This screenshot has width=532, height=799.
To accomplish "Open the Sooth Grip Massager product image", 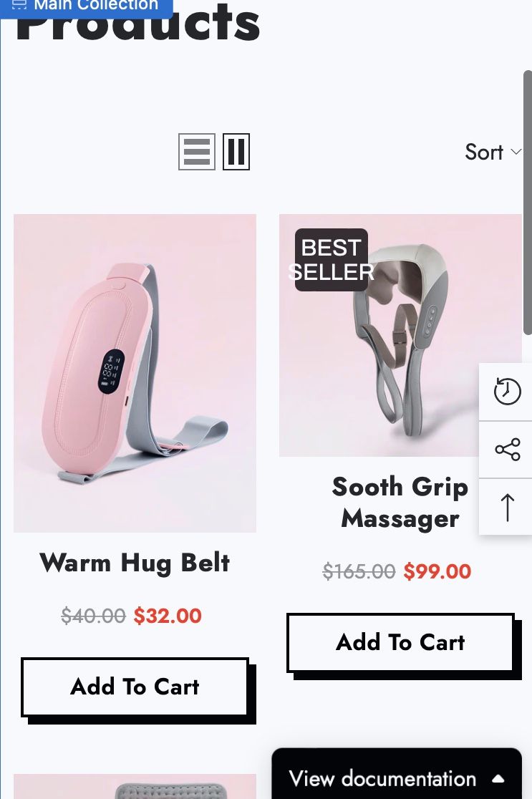I will [400, 335].
